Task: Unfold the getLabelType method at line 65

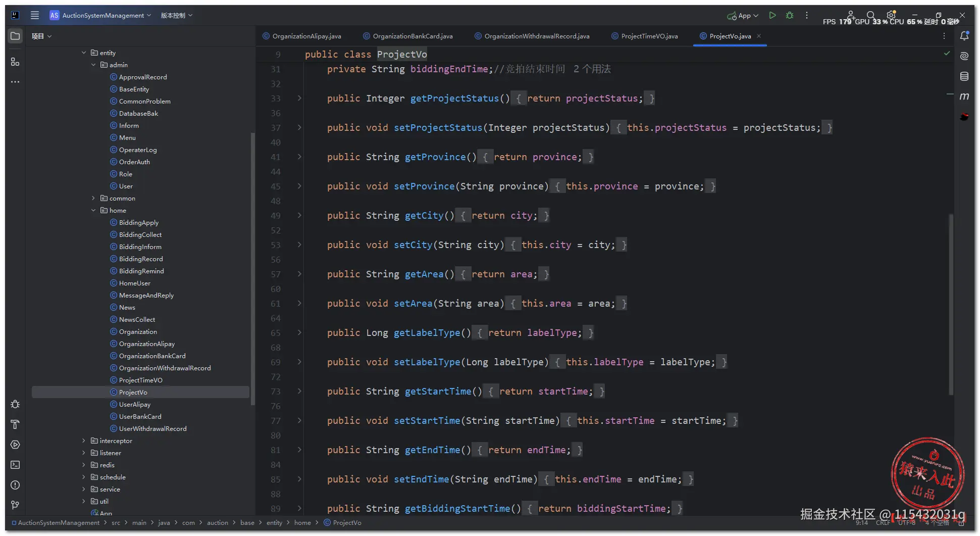Action: 299,332
